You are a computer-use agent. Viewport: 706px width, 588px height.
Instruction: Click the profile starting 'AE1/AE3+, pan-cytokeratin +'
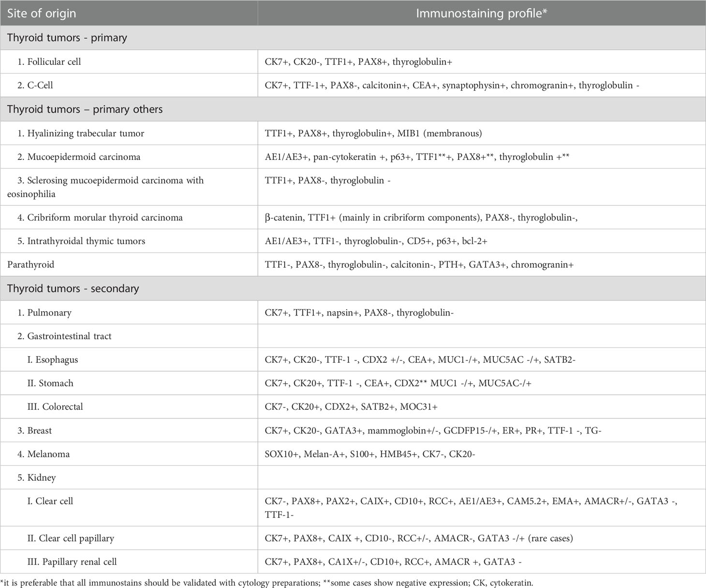click(417, 157)
